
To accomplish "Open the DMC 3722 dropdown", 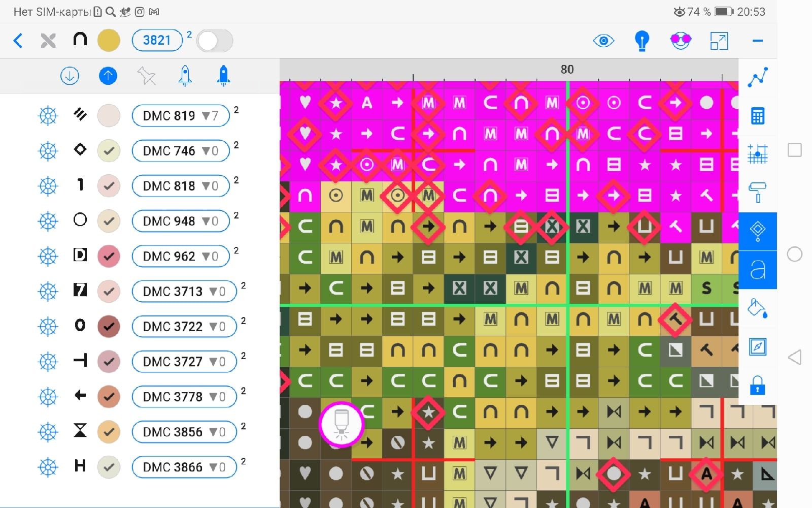I will click(x=184, y=327).
